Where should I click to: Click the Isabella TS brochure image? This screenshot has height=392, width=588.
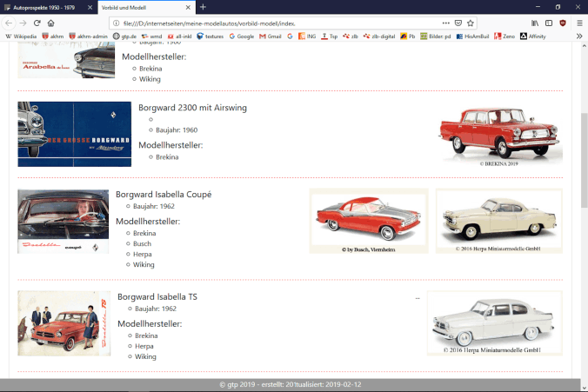pyautogui.click(x=64, y=323)
